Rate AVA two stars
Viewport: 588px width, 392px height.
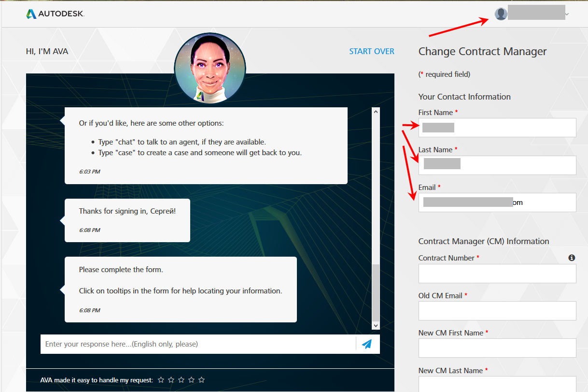click(171, 380)
